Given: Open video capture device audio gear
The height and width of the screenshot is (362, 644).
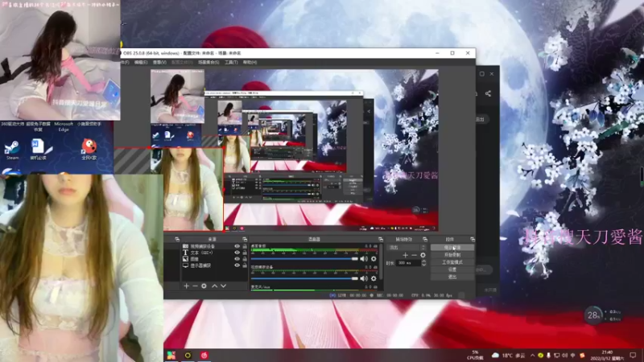Looking at the screenshot, I should (374, 278).
